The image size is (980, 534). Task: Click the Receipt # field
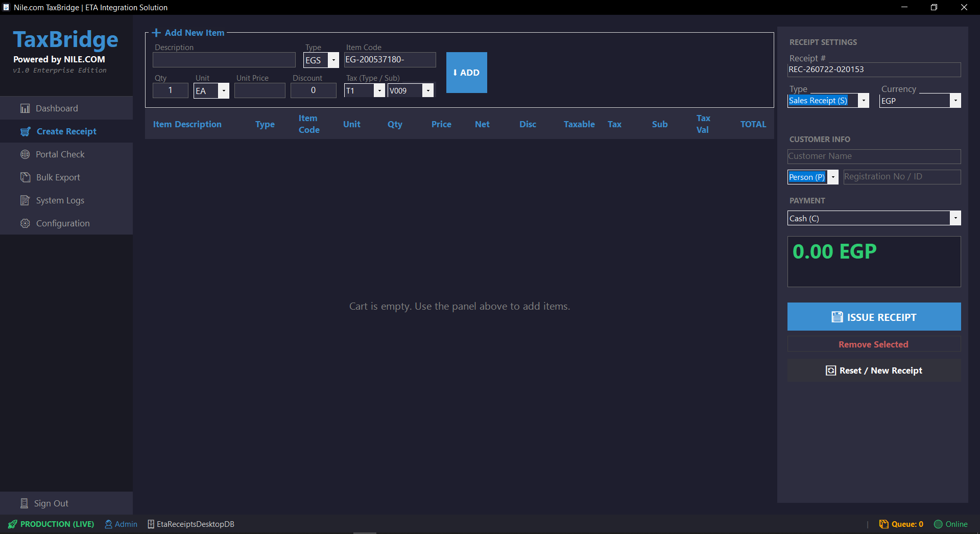(x=874, y=69)
